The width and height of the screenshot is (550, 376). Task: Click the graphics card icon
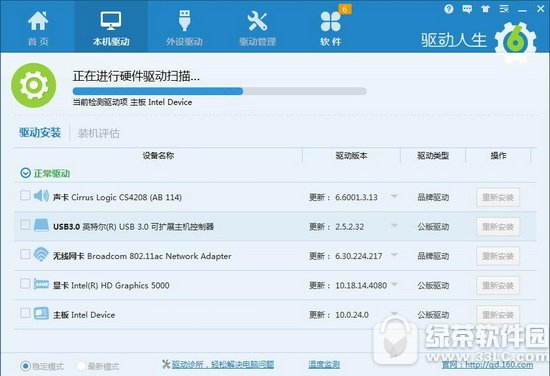click(41, 283)
